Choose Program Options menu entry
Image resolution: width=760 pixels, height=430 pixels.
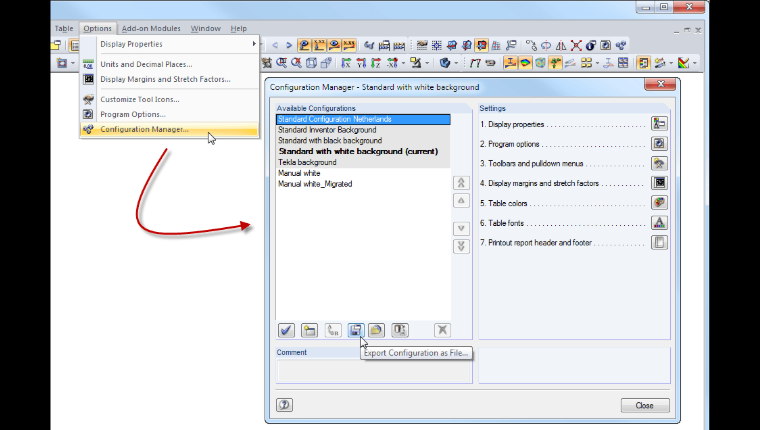pos(169,114)
